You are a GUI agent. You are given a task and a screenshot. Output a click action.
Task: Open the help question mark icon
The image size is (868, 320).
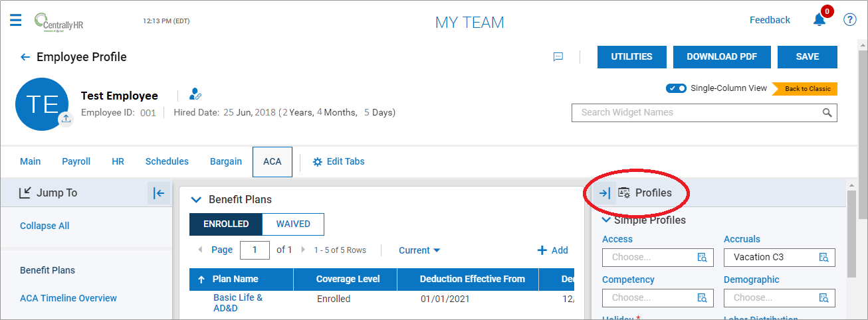[849, 20]
